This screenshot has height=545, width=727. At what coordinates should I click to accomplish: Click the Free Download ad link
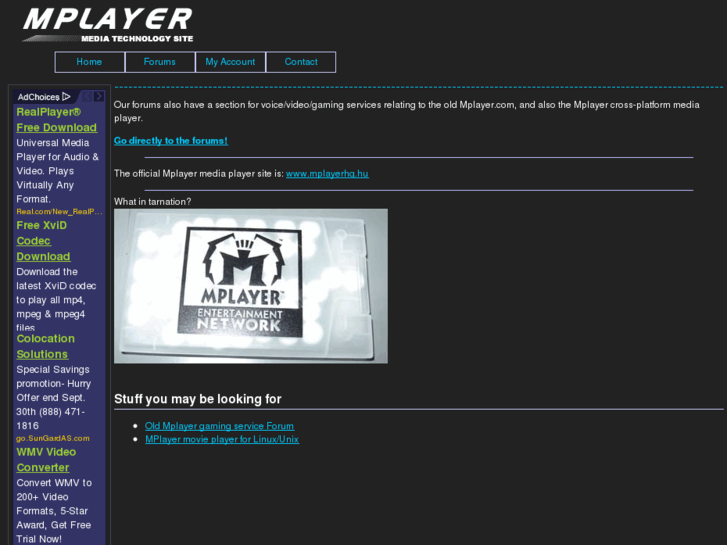57,128
